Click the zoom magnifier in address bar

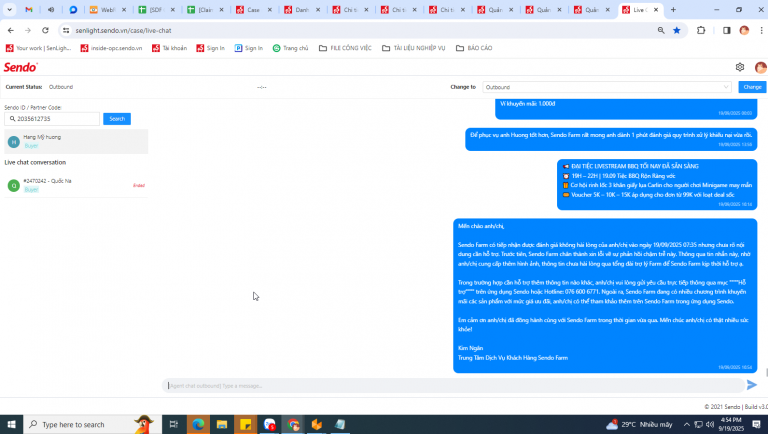[x=661, y=30]
